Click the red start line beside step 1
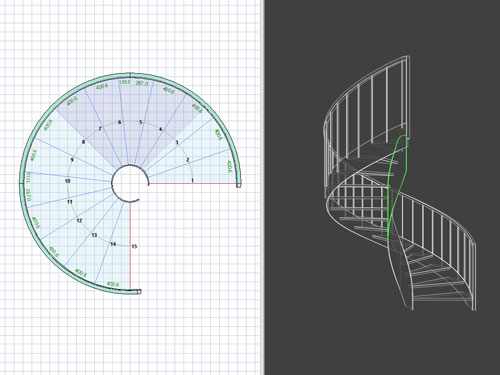Viewport: 500px width, 375px height. pos(193,183)
